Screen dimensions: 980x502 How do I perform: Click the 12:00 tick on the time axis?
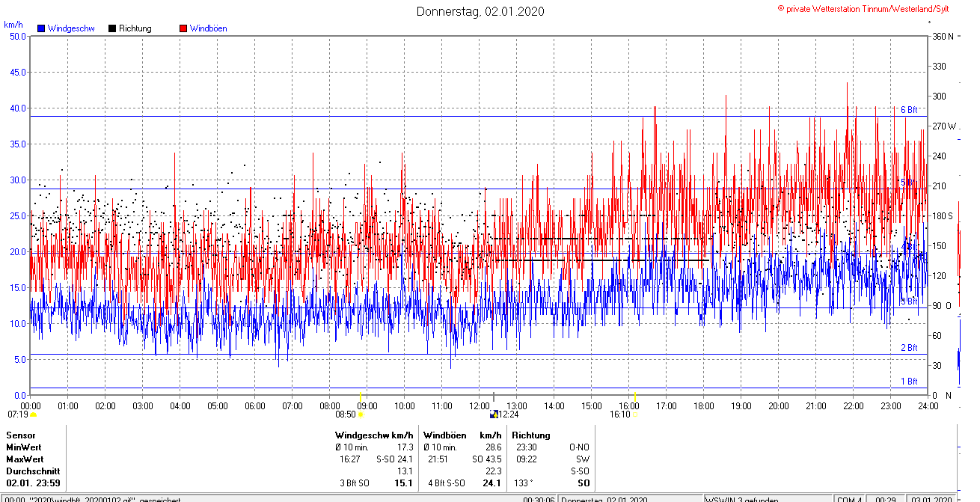click(479, 406)
